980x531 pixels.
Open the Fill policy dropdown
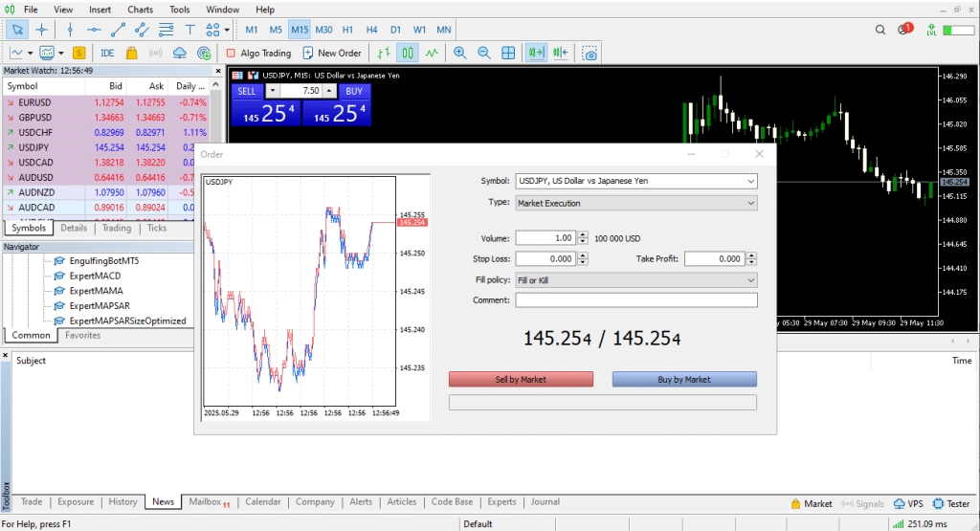point(635,280)
